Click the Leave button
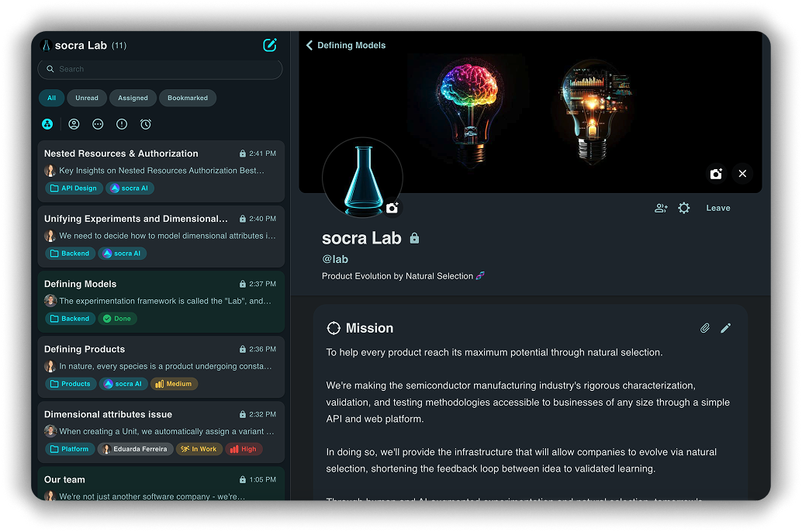 click(x=717, y=208)
